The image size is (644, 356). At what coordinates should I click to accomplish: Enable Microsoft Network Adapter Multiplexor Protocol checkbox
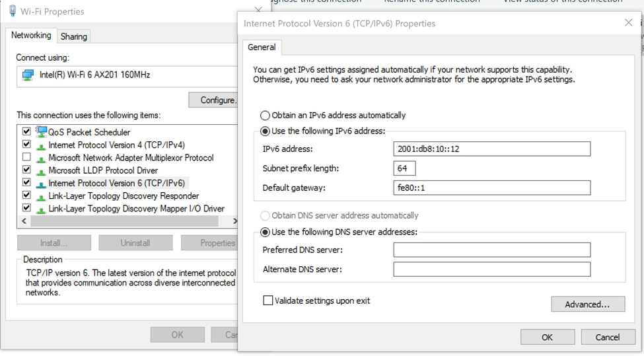click(x=26, y=157)
